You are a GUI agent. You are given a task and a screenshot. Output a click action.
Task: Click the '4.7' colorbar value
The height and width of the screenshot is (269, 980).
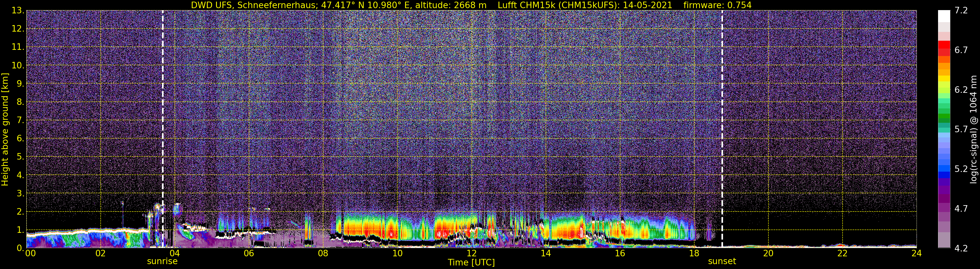961,209
